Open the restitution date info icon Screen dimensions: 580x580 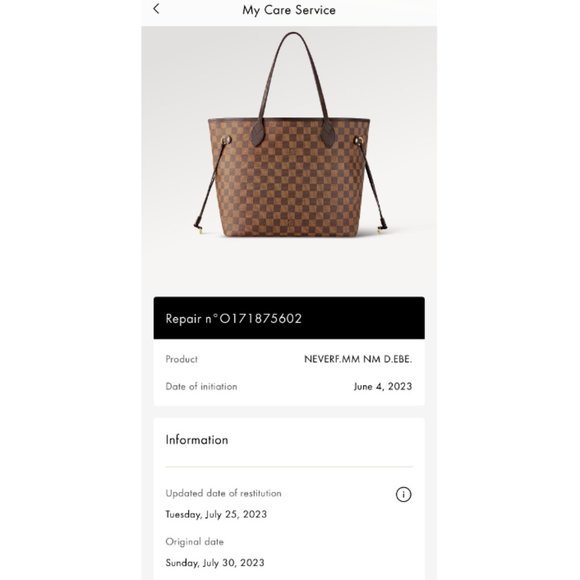403,494
